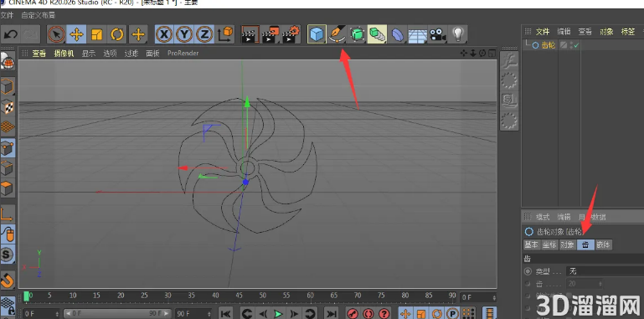This screenshot has width=644, height=319.
Task: Open the Camera object icon
Action: point(437,34)
